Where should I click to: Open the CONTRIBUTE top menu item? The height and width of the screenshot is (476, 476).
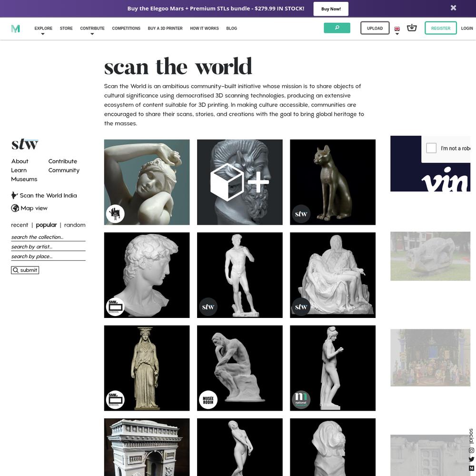[92, 28]
